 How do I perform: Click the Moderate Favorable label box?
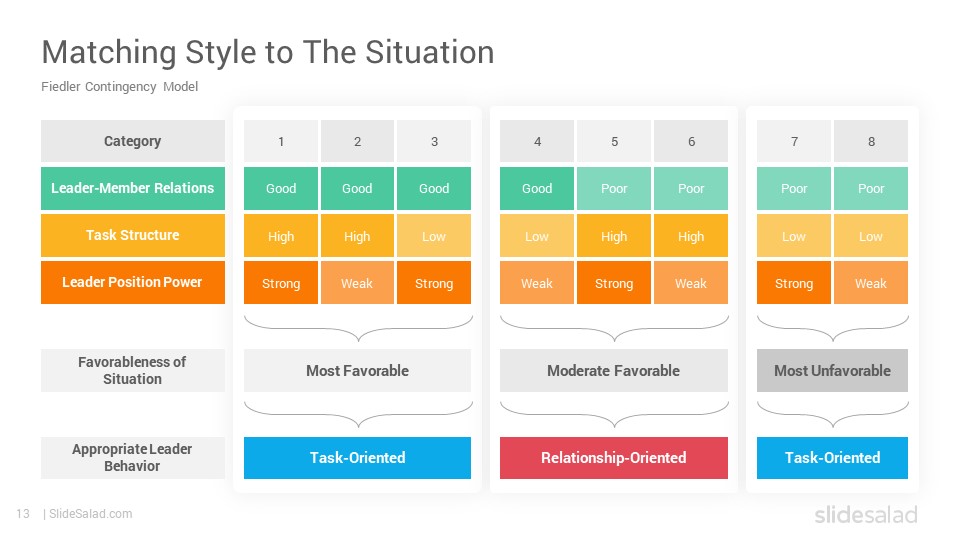pyautogui.click(x=613, y=370)
